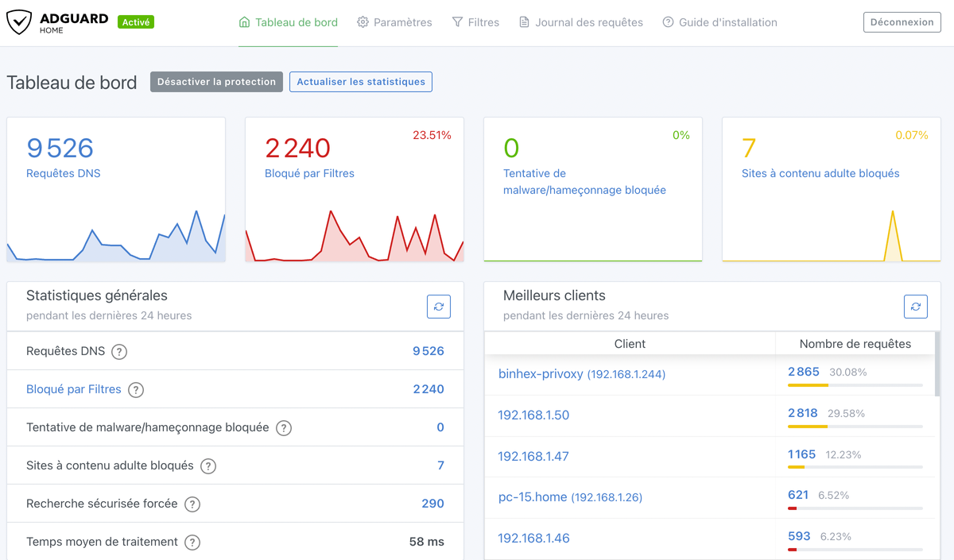Click client 192.168.1.47 link
Image resolution: width=954 pixels, height=560 pixels.
pyautogui.click(x=533, y=456)
